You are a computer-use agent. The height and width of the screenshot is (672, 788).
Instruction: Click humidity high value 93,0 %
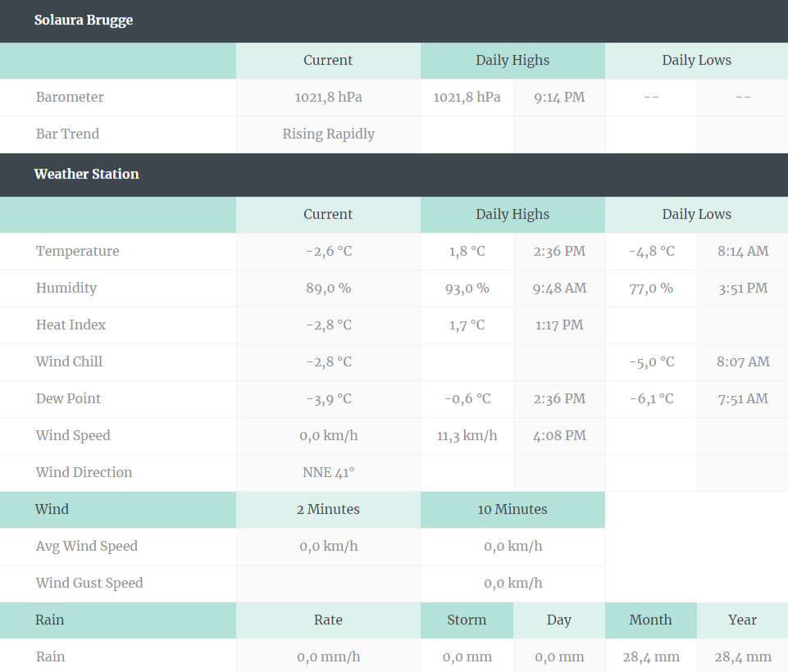coord(467,288)
